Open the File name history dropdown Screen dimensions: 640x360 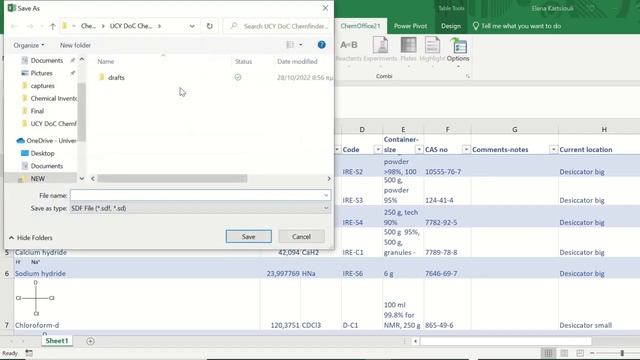326,196
